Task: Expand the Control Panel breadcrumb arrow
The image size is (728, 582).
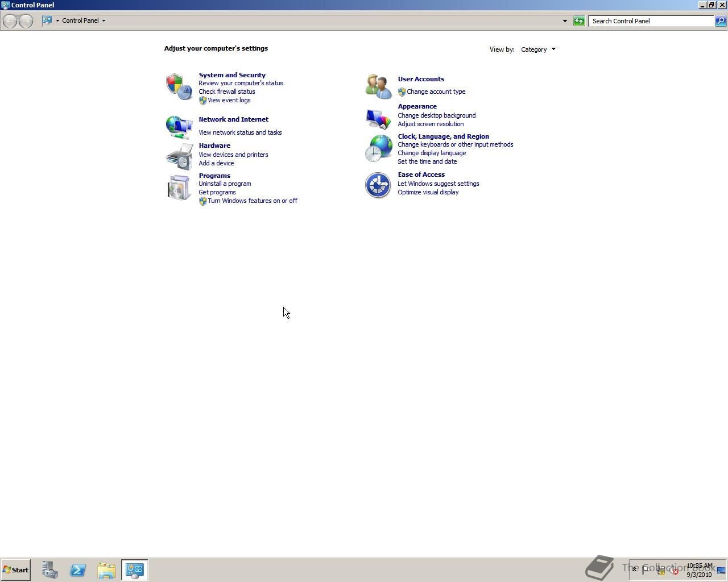Action: 104,20
